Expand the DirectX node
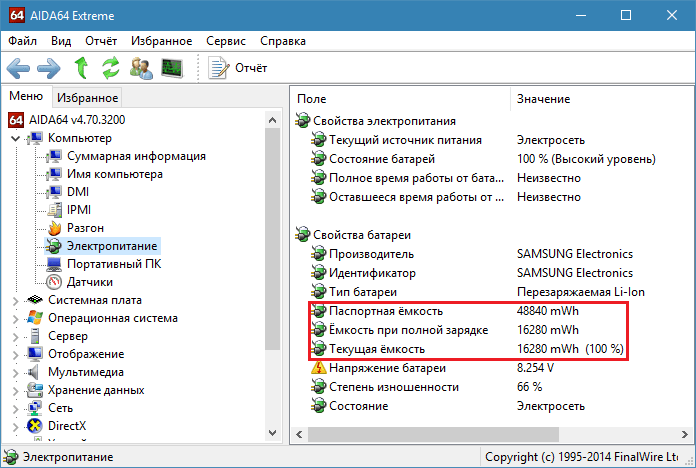The width and height of the screenshot is (696, 468). [16, 427]
